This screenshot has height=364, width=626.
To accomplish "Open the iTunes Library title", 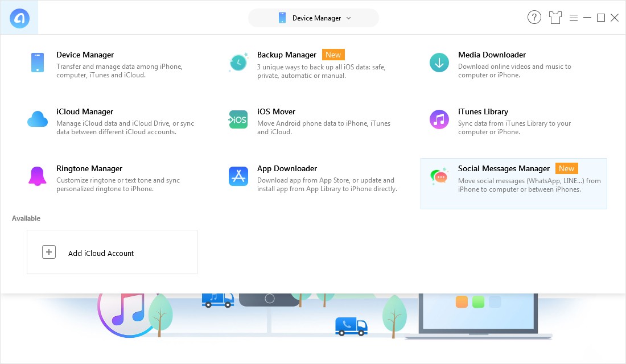I will tap(483, 111).
